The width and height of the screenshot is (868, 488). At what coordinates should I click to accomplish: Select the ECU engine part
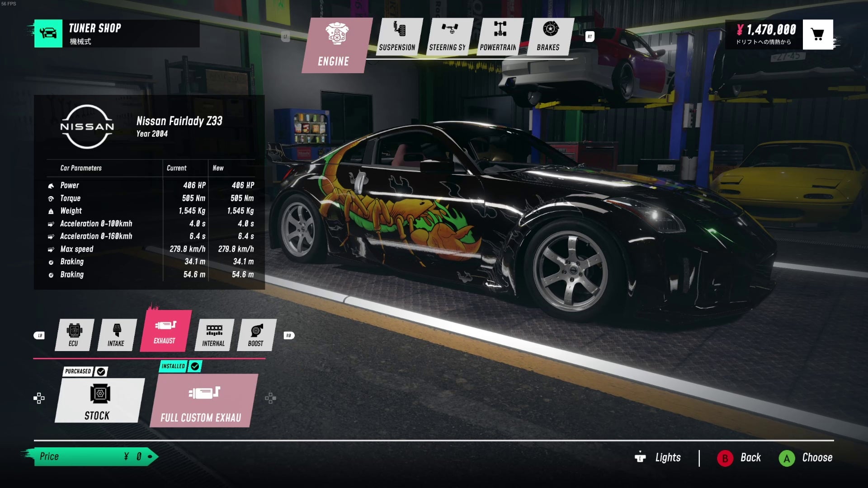(x=74, y=335)
